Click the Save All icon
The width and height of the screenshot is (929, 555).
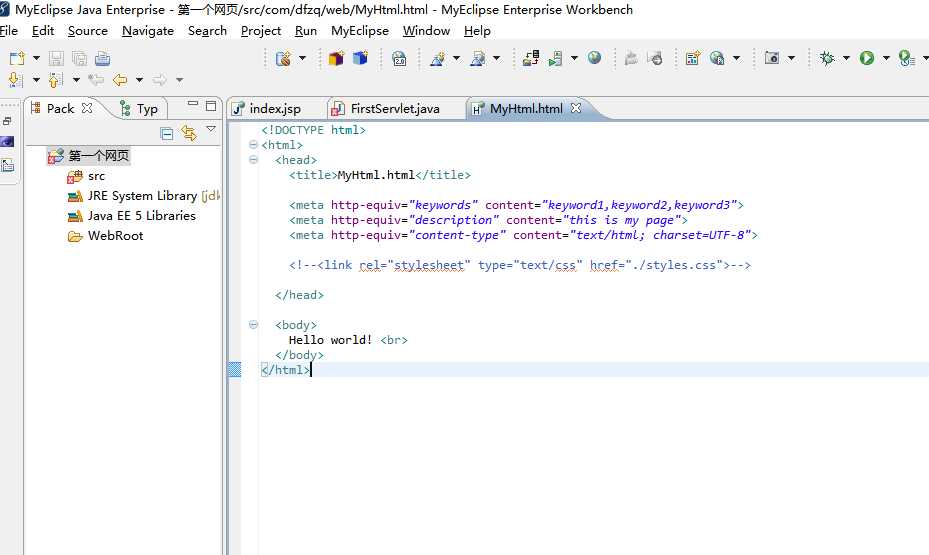(x=79, y=58)
